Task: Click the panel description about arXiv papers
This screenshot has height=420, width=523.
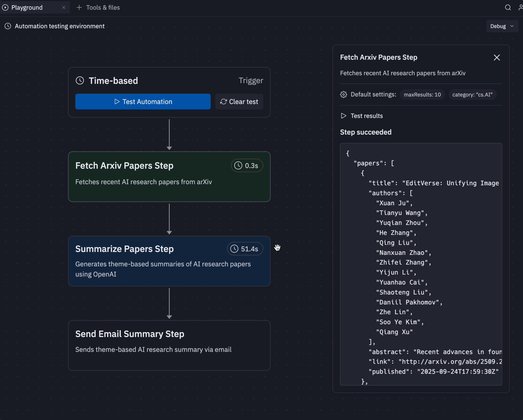Action: point(403,73)
